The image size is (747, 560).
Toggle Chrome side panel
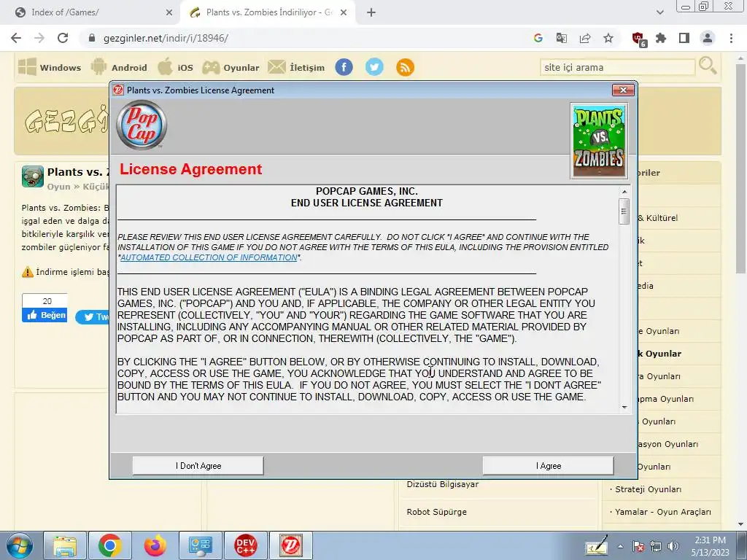click(x=684, y=38)
